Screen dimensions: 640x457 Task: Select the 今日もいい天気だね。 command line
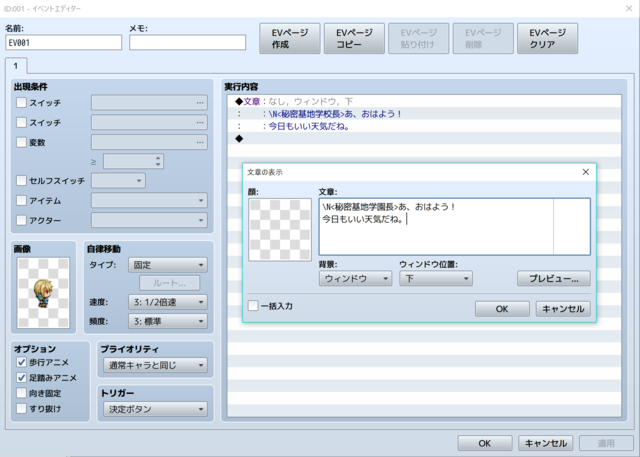tap(424, 126)
